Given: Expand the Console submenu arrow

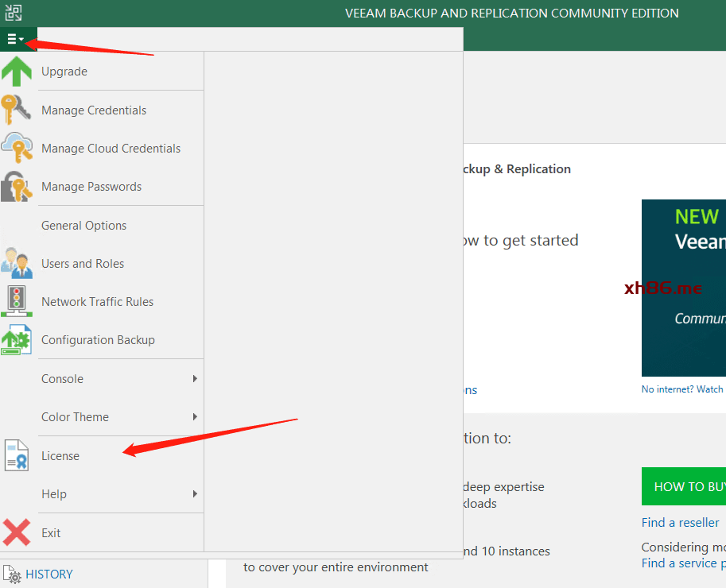Looking at the screenshot, I should [x=195, y=378].
